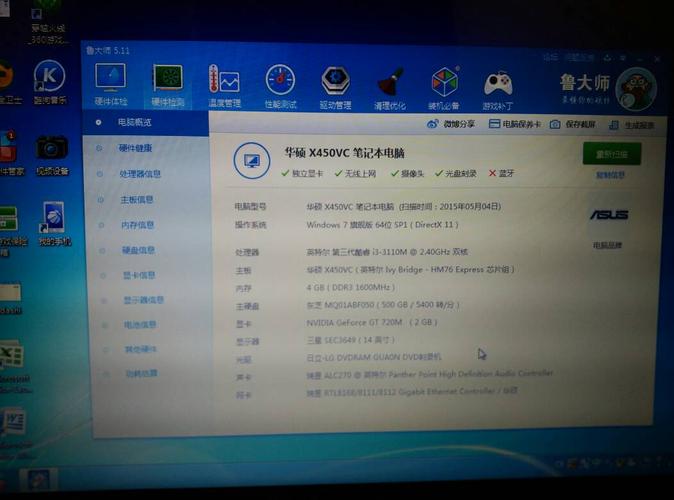Open the 装机必备 software cube icon
The height and width of the screenshot is (500, 674).
tap(444, 88)
